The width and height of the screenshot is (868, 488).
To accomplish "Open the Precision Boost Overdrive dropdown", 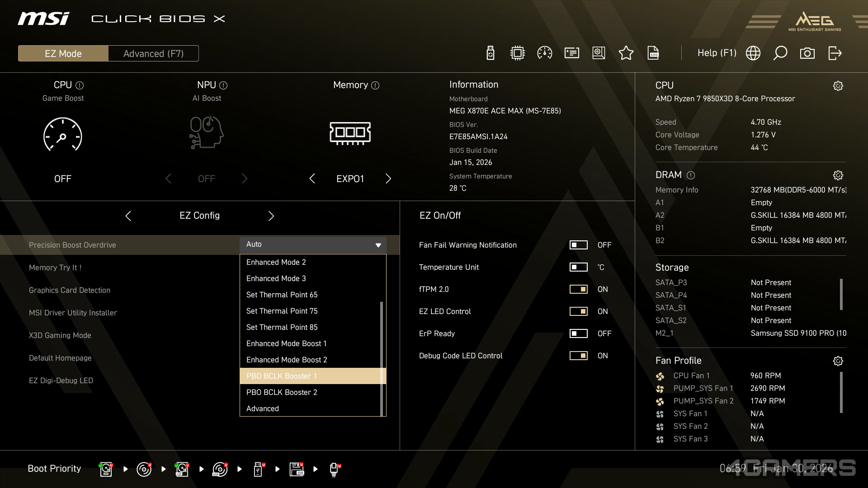I will tap(312, 244).
